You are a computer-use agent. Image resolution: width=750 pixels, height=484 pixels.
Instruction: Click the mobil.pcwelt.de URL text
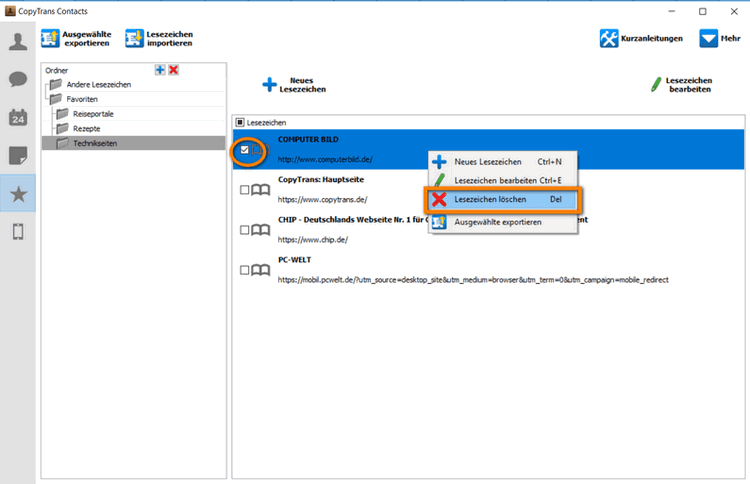click(x=473, y=280)
